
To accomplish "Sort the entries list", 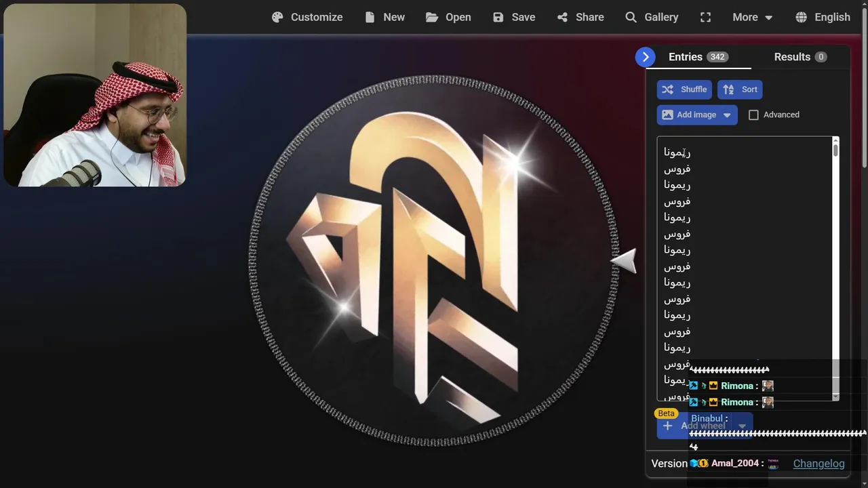I will click(x=740, y=89).
